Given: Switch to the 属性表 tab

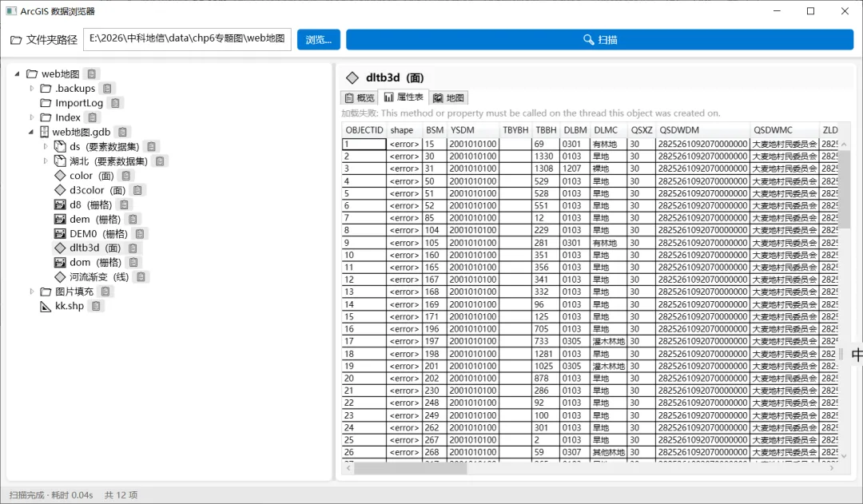Looking at the screenshot, I should [404, 97].
